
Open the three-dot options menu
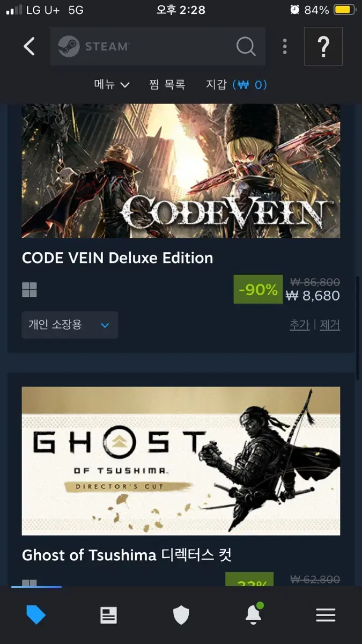285,47
